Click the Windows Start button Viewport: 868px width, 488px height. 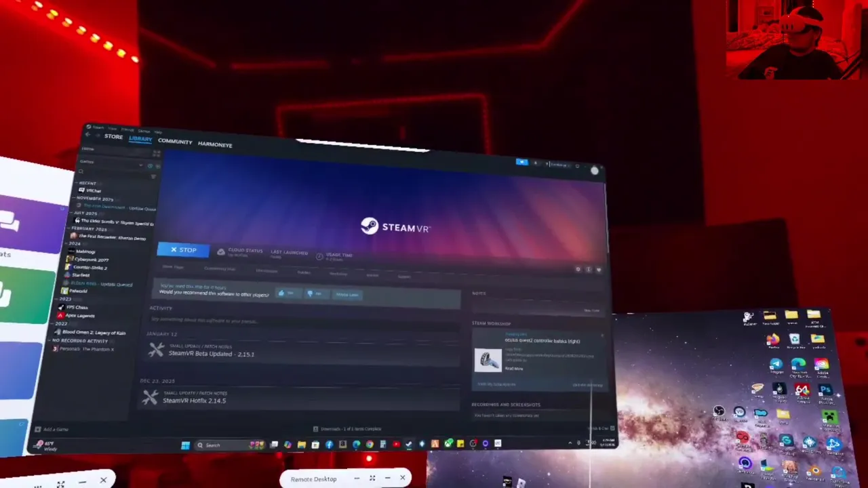tap(185, 445)
